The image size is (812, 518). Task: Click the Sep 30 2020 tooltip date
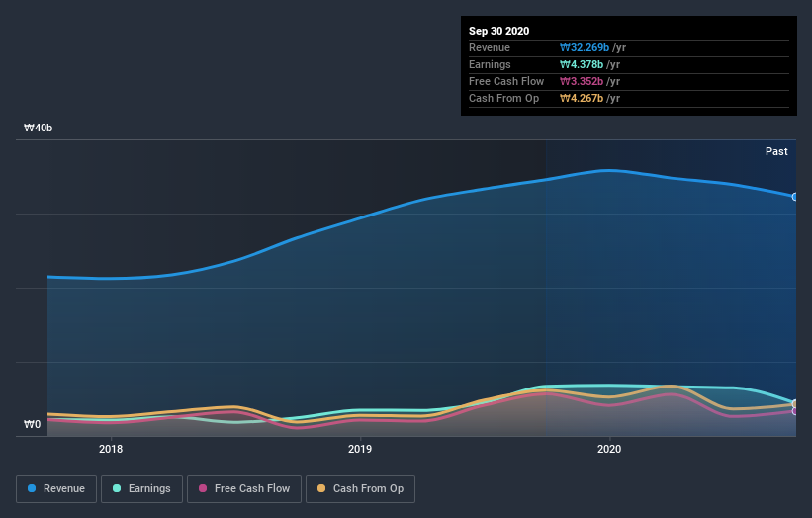(x=498, y=31)
